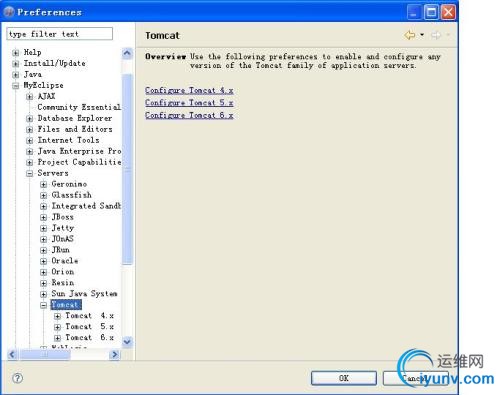Screen dimensions: 500x395
Task: Collapse the MyEclipse tree node
Action: click(x=15, y=86)
